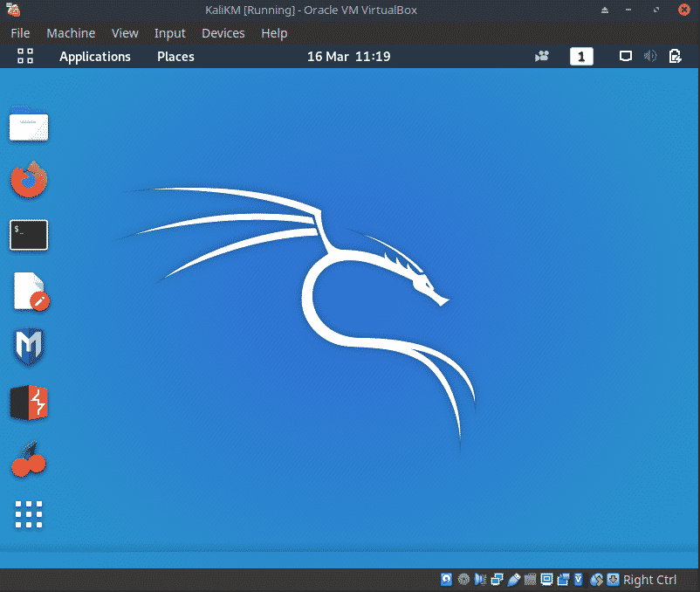Expand the Places menu
This screenshot has height=592, width=700.
coord(175,57)
